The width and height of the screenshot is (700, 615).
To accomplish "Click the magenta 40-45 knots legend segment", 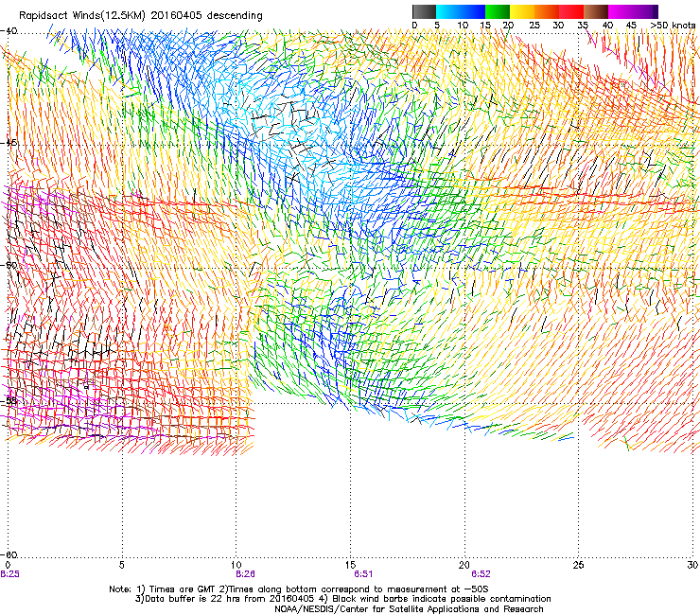I will [621, 11].
